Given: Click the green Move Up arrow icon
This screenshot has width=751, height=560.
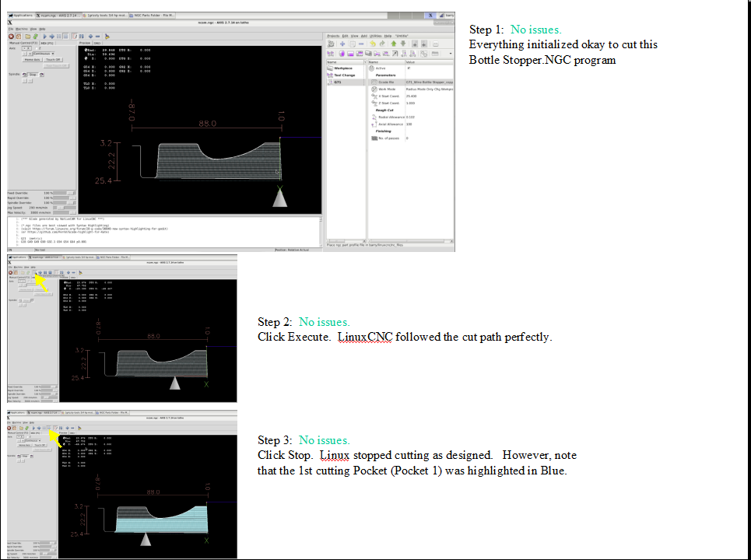Looking at the screenshot, I should pos(395,44).
